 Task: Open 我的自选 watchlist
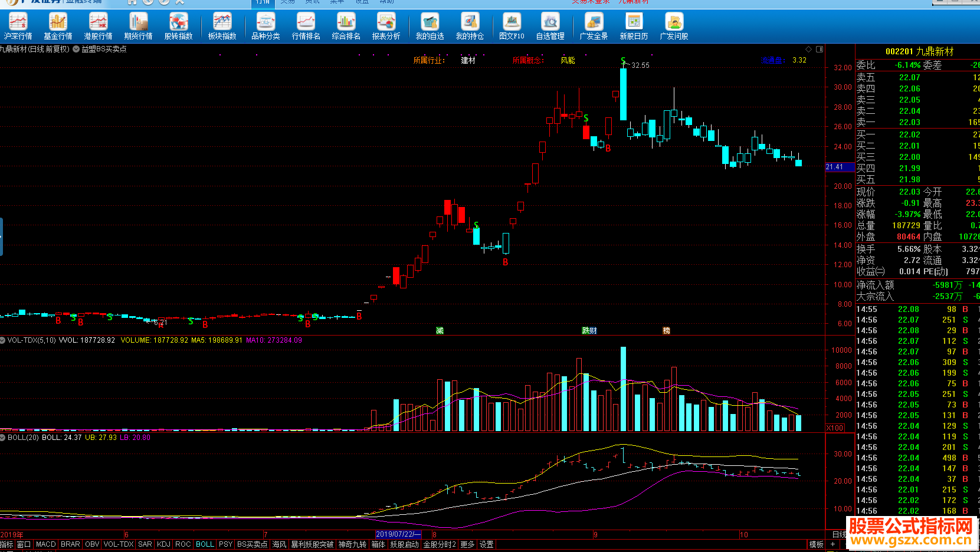tap(430, 27)
